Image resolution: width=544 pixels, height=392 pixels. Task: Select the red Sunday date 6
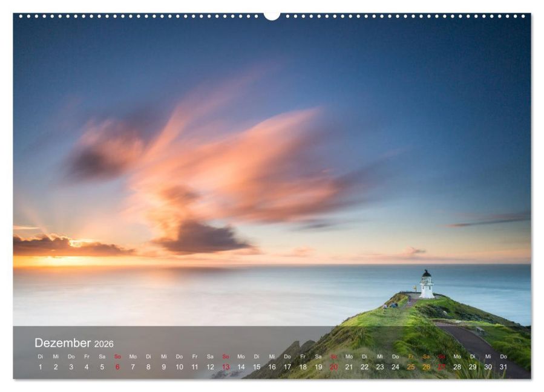click(117, 367)
